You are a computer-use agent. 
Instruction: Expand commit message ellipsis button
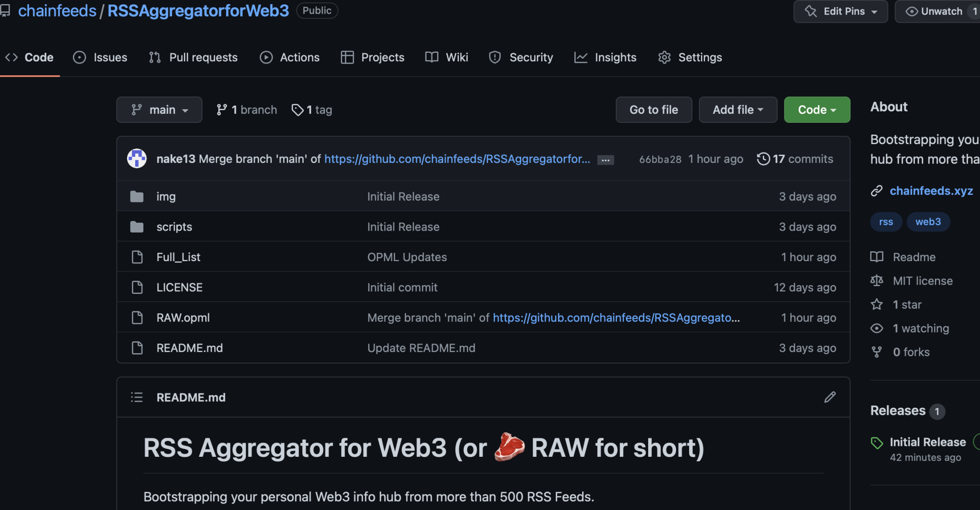(x=605, y=160)
